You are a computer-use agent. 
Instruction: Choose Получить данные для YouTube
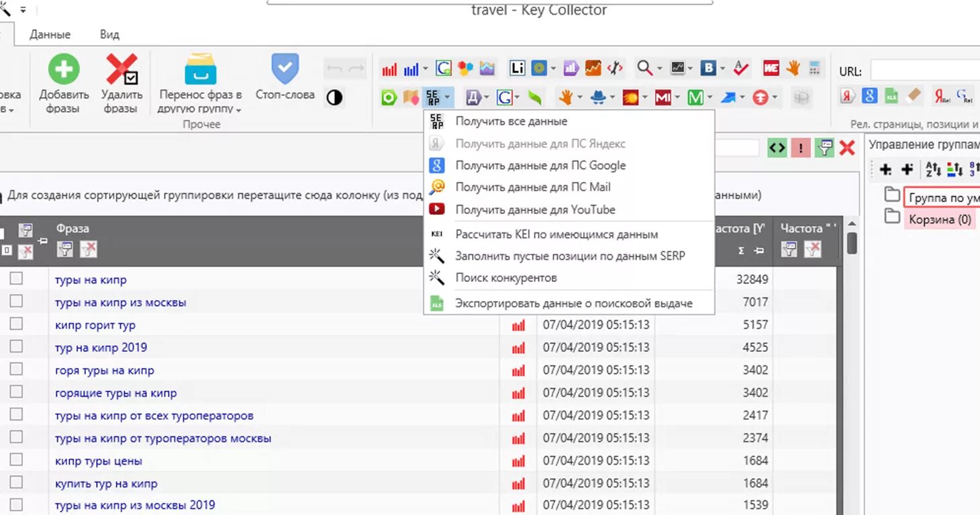pyautogui.click(x=535, y=209)
